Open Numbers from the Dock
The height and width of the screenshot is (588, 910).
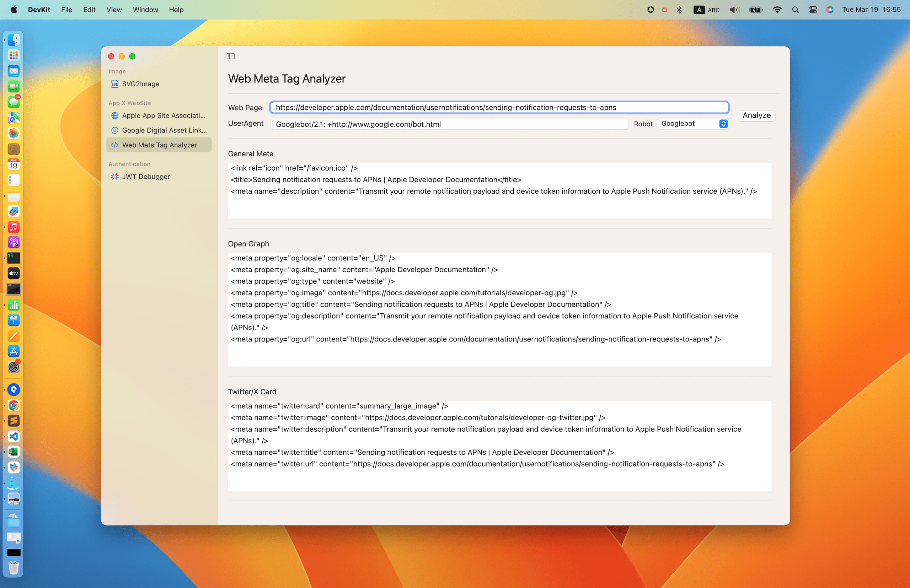pyautogui.click(x=14, y=305)
